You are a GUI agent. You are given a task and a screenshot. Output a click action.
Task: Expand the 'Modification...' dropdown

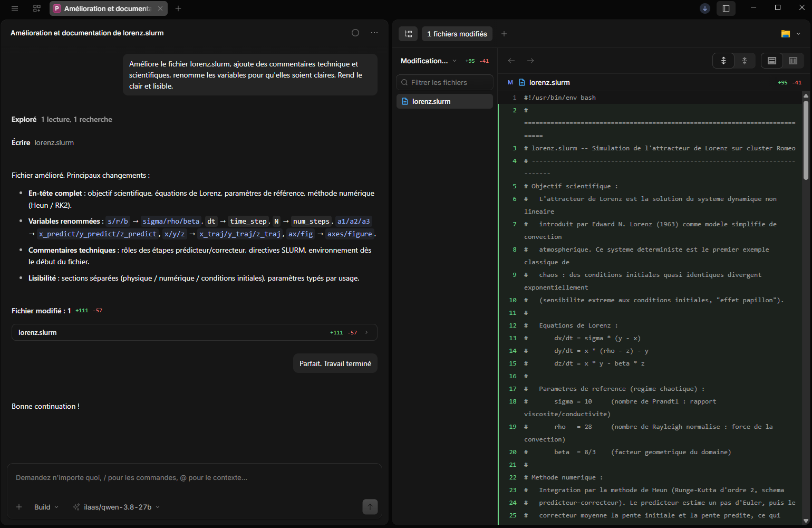pos(429,61)
